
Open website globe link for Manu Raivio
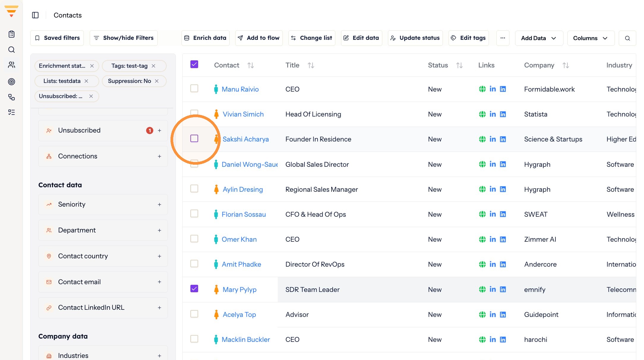pos(482,89)
